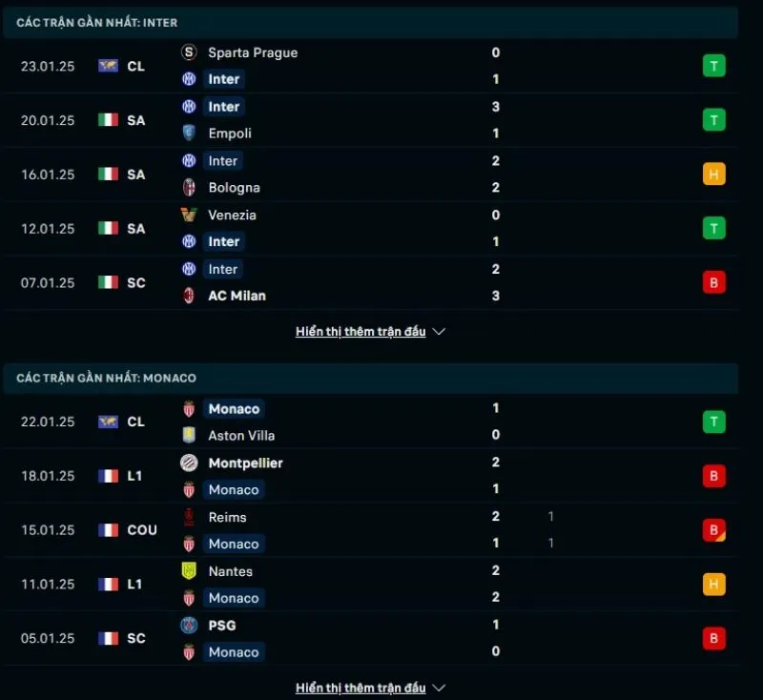Click the Sparta Prague club crest

pyautogui.click(x=188, y=53)
